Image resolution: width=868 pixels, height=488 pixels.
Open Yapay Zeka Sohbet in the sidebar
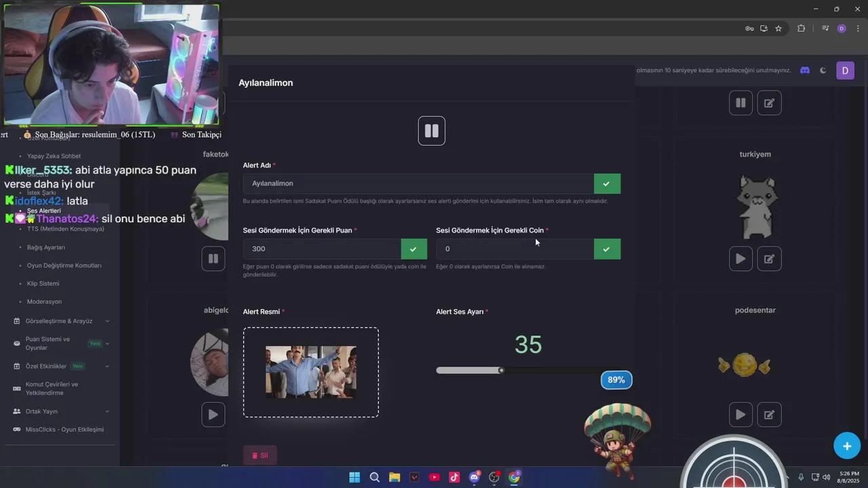point(54,156)
